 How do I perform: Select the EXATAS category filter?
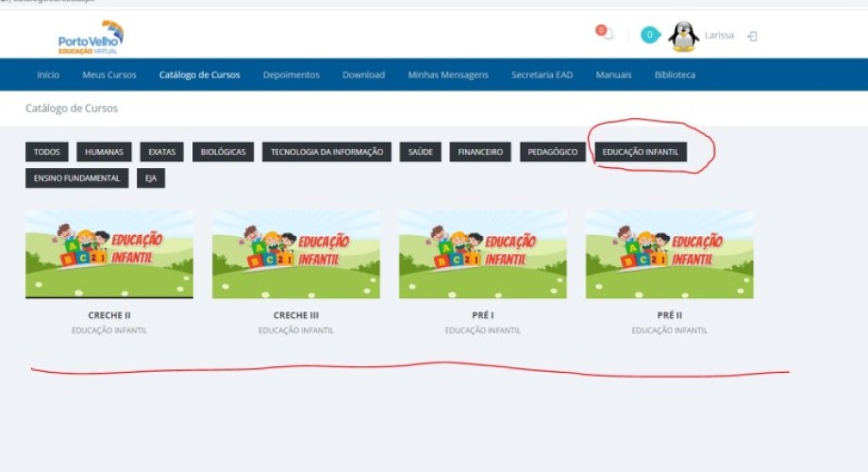click(161, 152)
